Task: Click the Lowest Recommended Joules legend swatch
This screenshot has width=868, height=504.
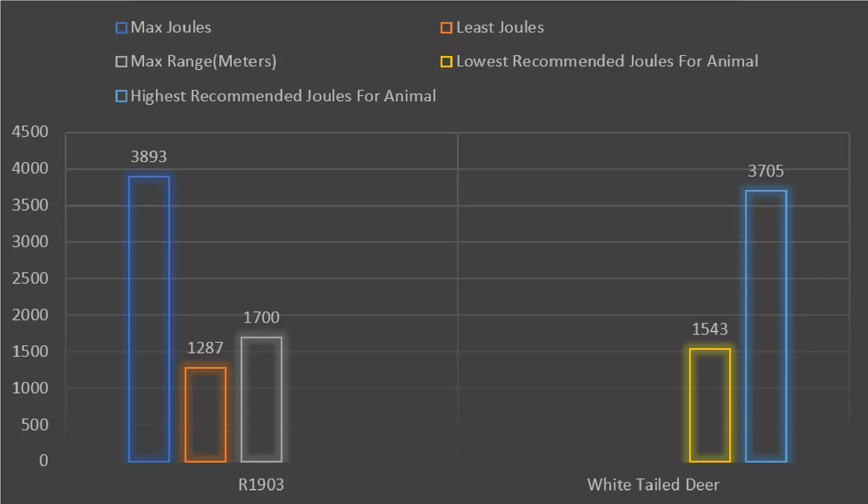Action: [x=446, y=62]
